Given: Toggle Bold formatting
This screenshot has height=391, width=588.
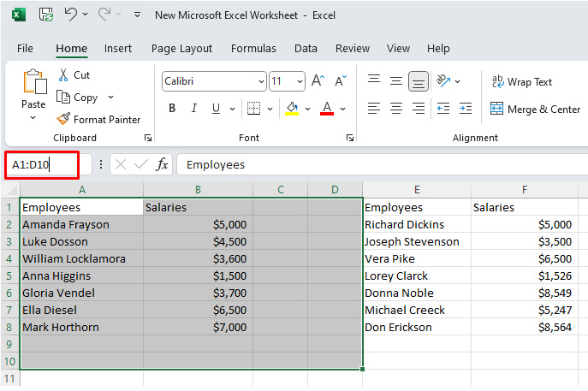Looking at the screenshot, I should 172,109.
